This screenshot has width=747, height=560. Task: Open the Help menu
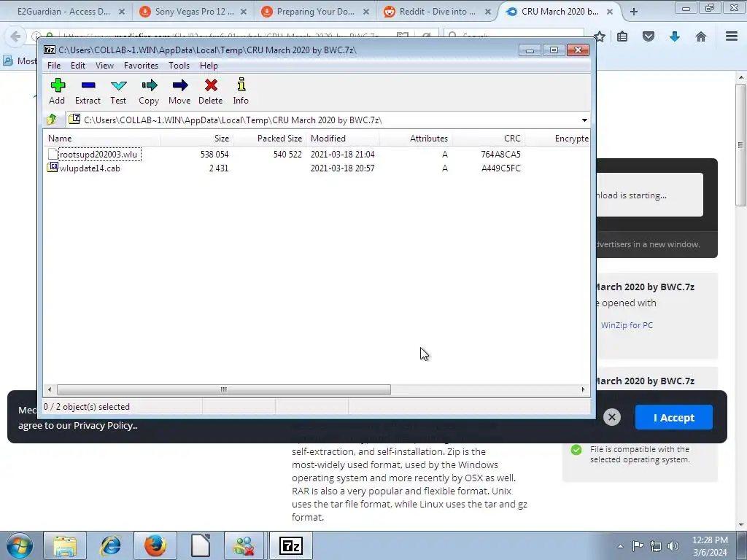pos(209,66)
